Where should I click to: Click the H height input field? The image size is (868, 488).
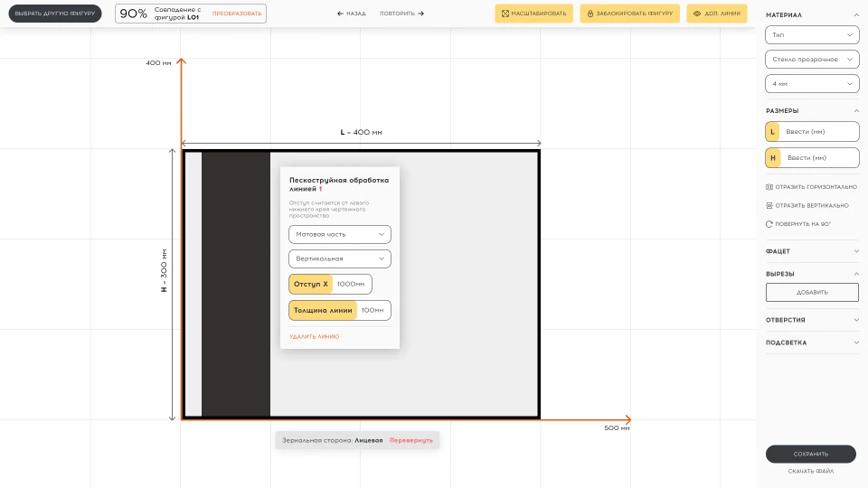[820, 157]
